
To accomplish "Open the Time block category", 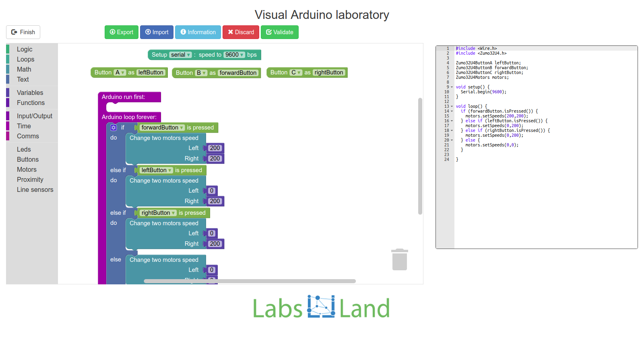I will (32, 126).
